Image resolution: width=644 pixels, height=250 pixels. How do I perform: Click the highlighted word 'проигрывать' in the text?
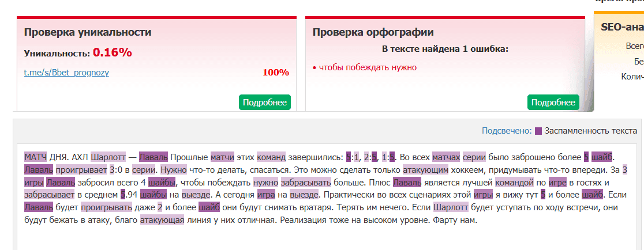[106, 208]
